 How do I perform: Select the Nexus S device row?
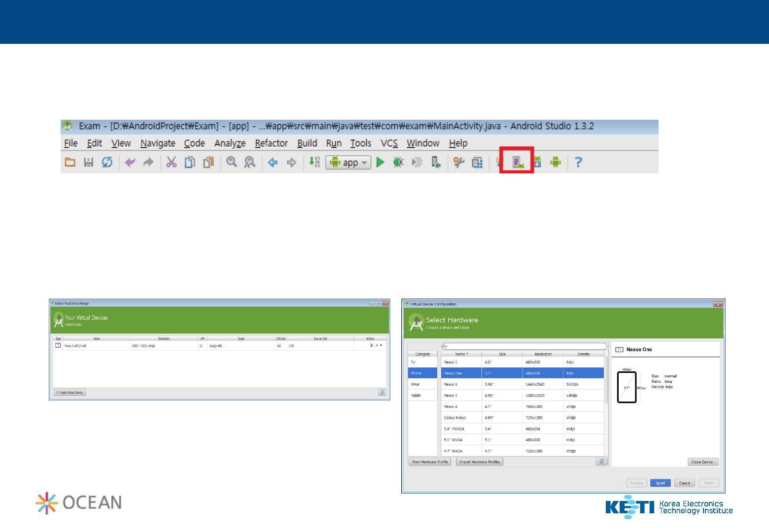[x=523, y=362]
